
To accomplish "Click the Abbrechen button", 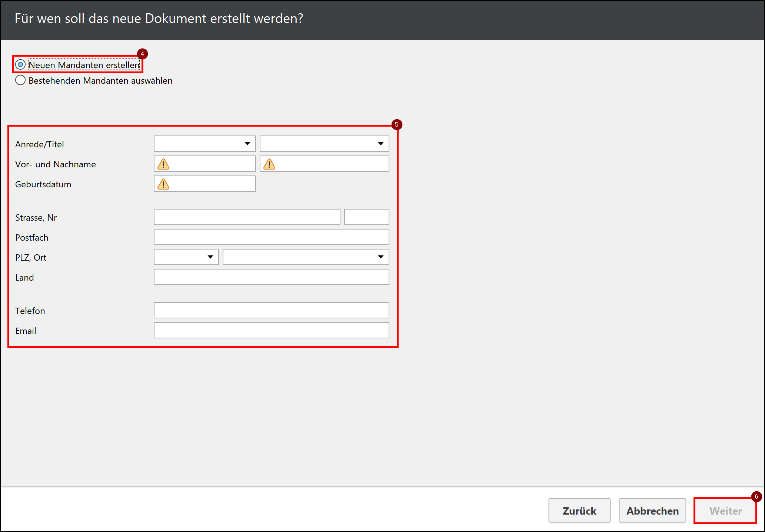I will (x=652, y=511).
